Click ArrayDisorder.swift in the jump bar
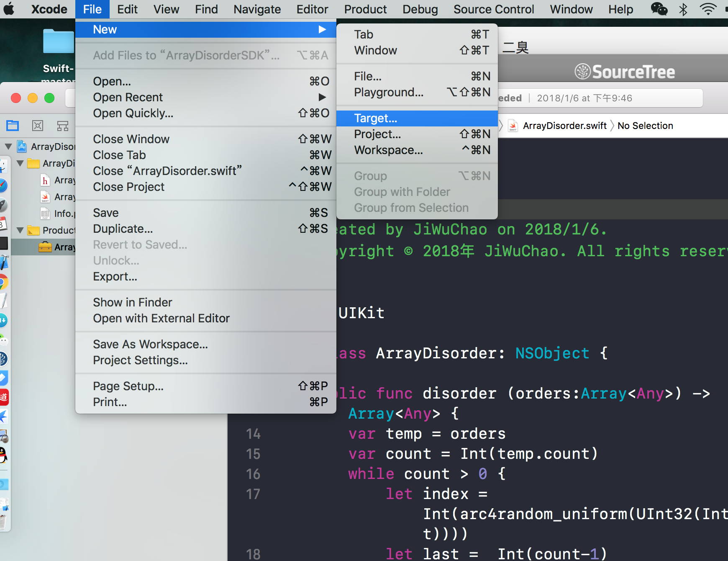 pyautogui.click(x=564, y=126)
